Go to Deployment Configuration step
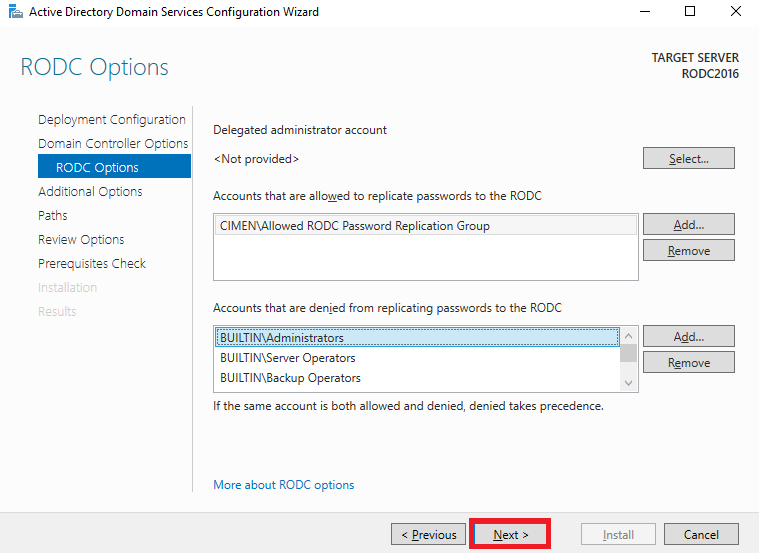 tap(112, 120)
